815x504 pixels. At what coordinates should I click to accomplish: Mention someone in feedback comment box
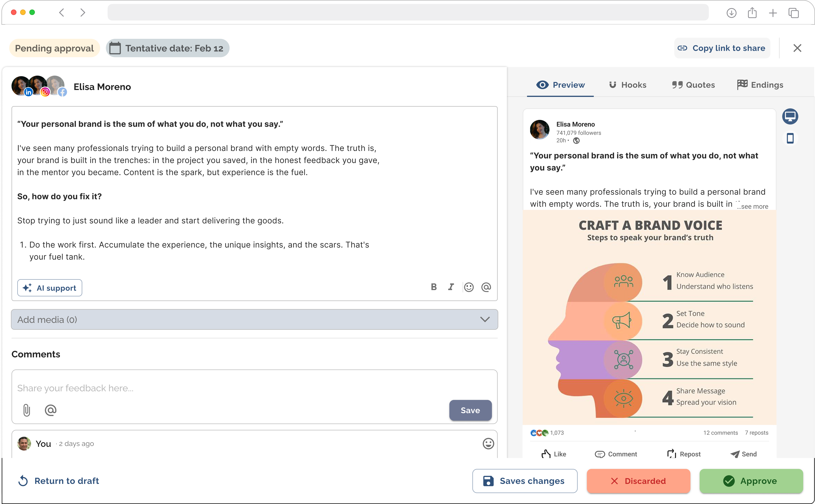(x=50, y=410)
